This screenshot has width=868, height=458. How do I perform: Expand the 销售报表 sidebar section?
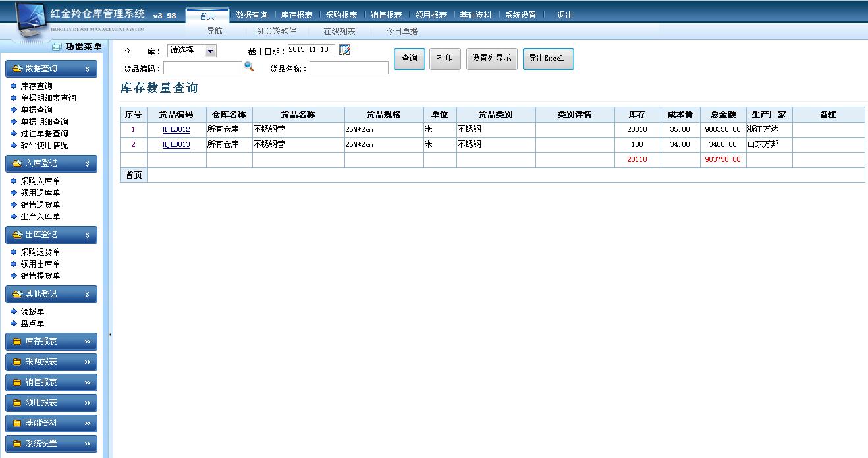click(87, 383)
